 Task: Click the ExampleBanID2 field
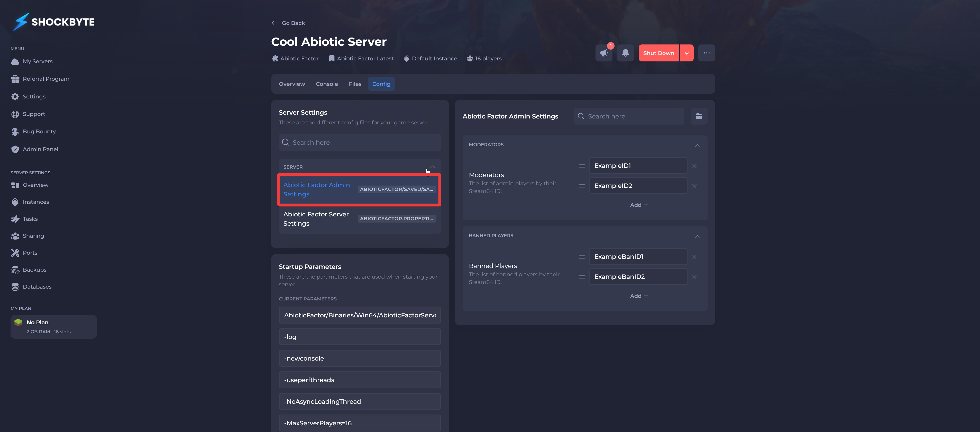(638, 277)
